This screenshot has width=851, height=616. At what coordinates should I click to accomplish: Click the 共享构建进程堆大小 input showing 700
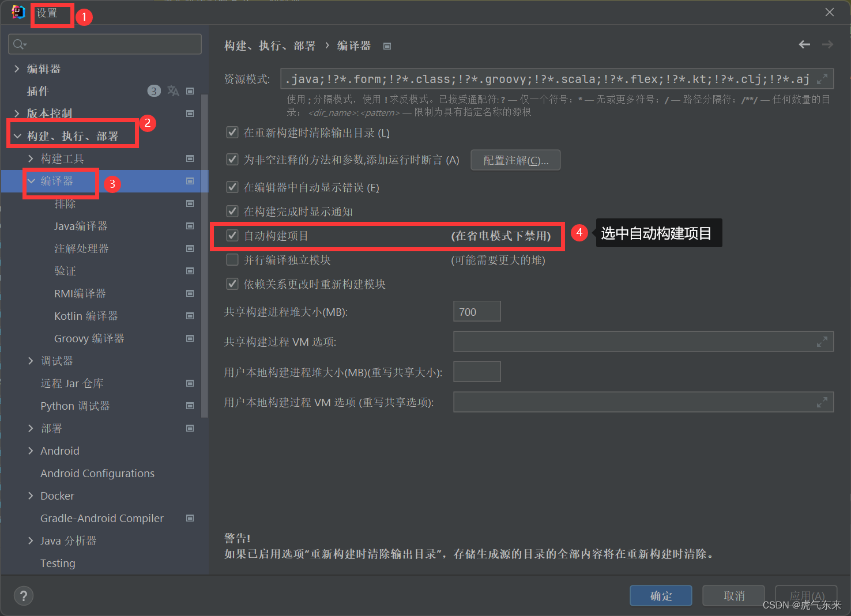[477, 311]
